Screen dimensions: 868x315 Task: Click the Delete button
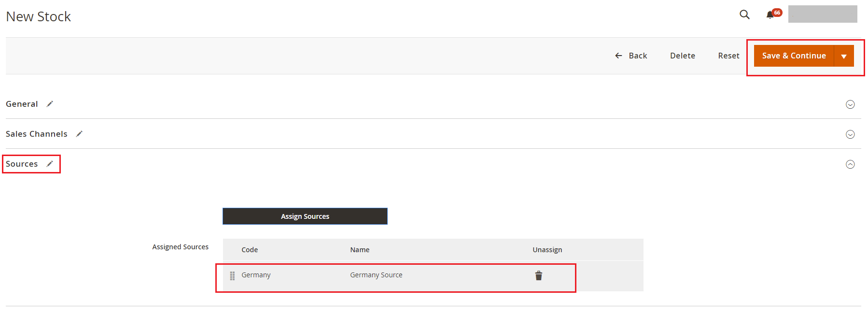point(682,56)
